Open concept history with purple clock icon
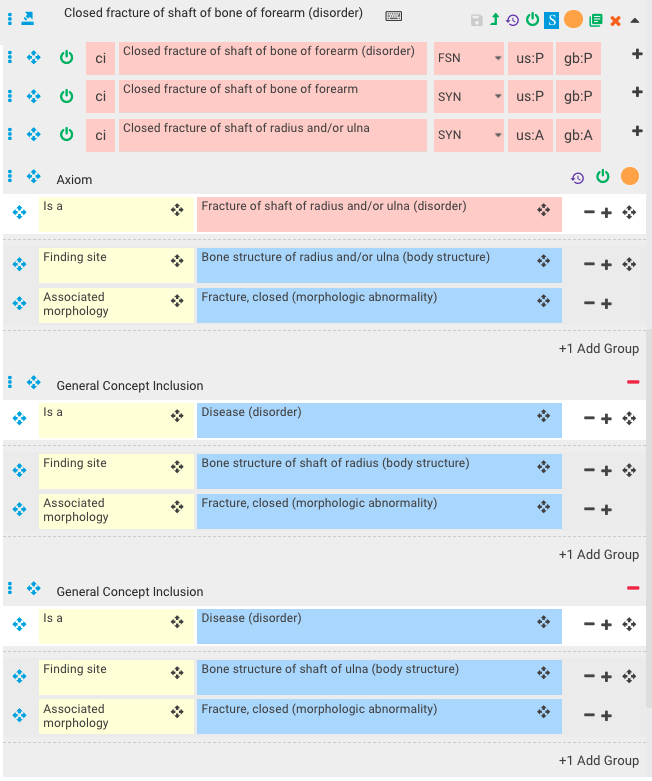Screen dimensions: 652x781 click(x=513, y=20)
